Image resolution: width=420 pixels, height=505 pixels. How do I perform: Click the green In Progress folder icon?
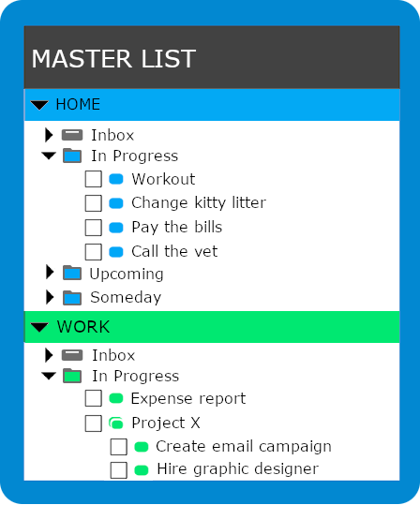click(72, 376)
